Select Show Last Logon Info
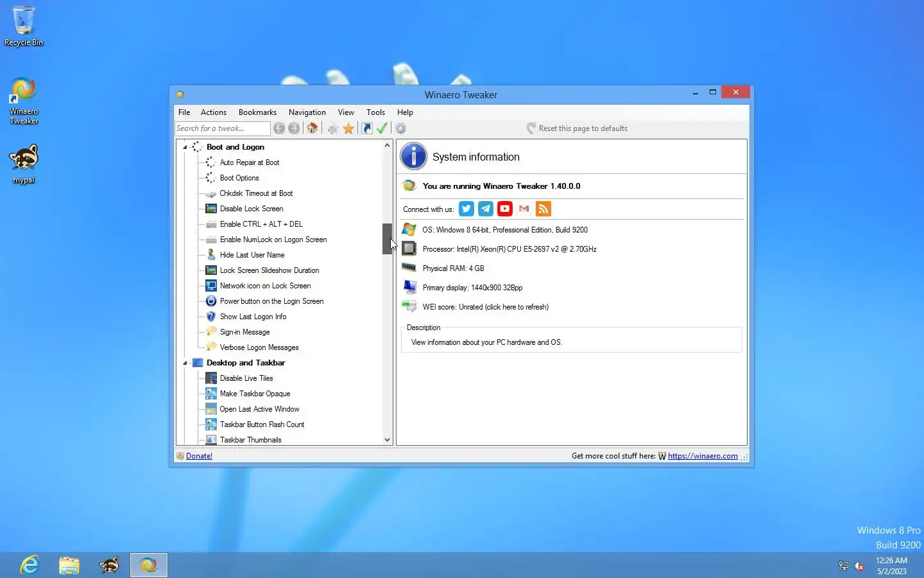Screen dimensions: 924x578 click(253, 317)
